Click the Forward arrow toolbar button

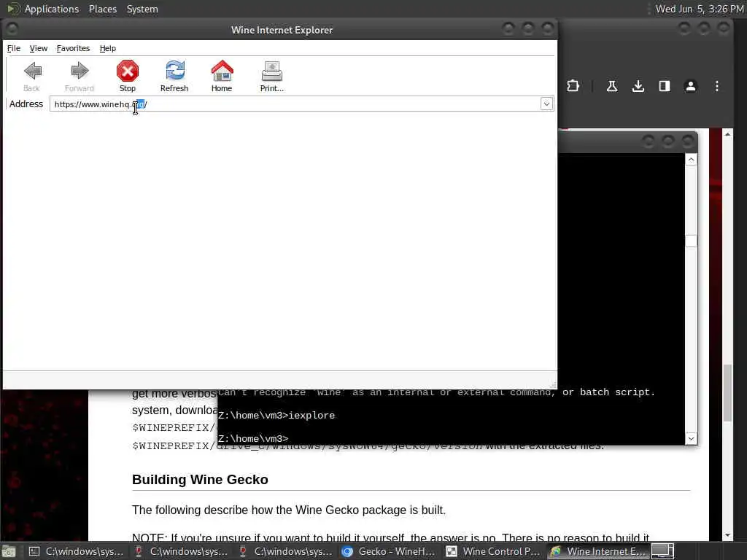pos(79,76)
